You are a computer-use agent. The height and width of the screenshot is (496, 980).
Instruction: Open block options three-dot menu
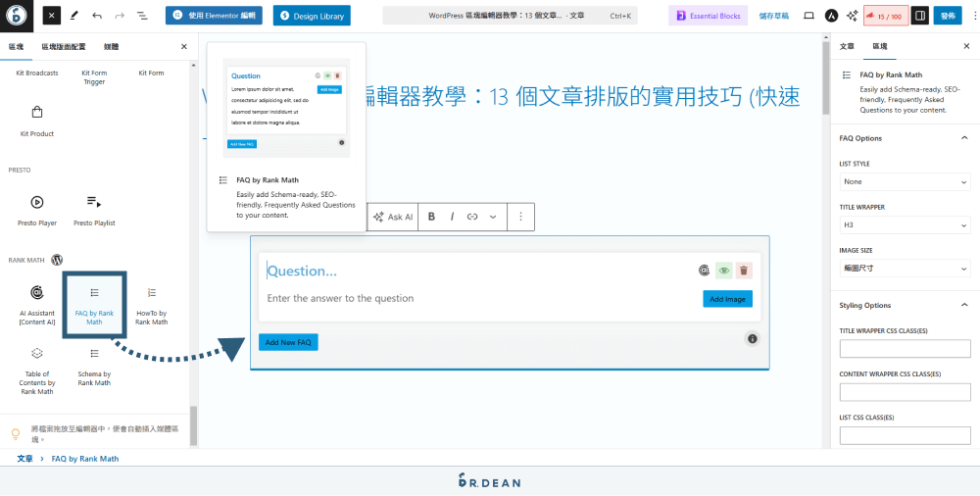click(520, 217)
